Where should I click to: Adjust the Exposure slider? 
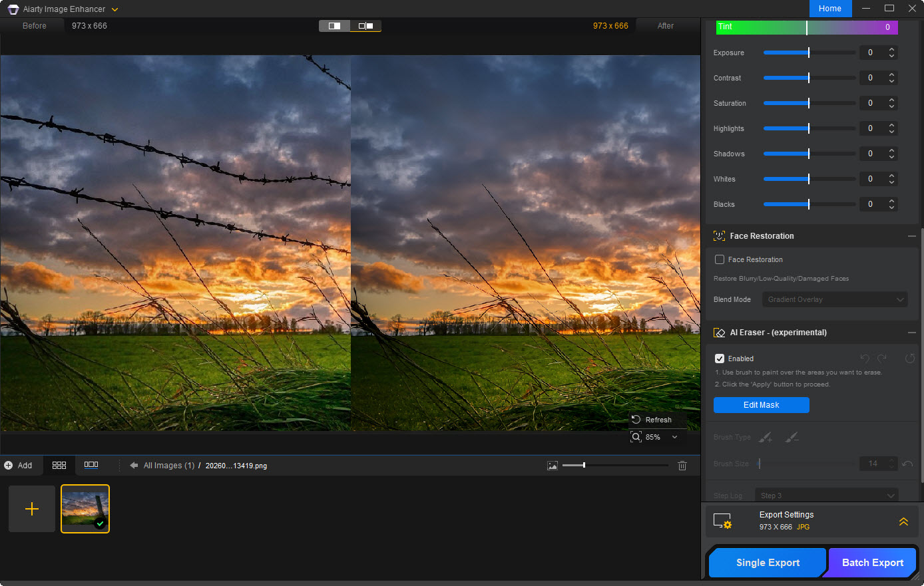809,53
